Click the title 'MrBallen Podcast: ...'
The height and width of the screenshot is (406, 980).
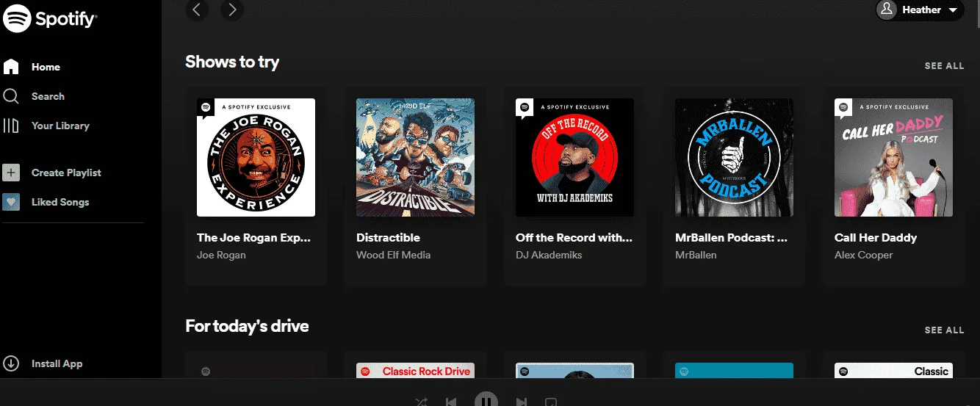tap(731, 237)
